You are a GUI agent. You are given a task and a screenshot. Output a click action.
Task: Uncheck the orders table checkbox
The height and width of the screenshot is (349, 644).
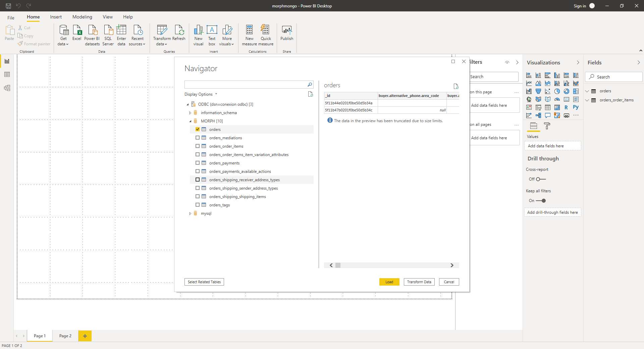[198, 129]
